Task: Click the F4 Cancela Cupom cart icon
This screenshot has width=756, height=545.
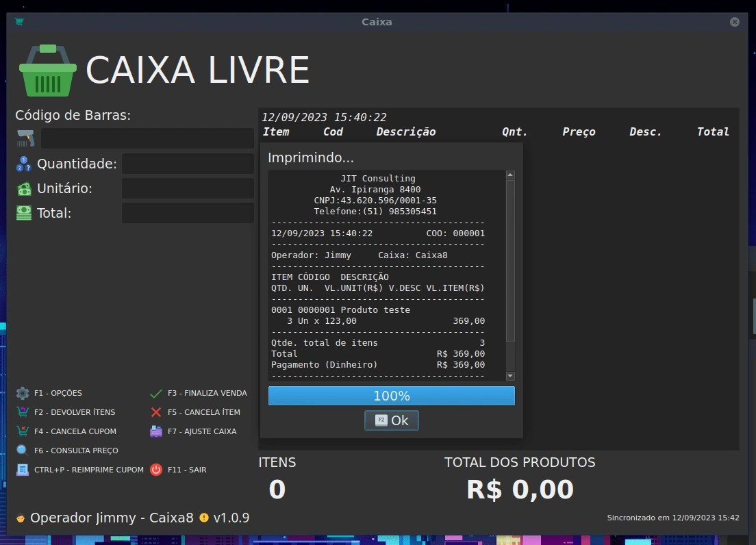Action: tap(23, 431)
